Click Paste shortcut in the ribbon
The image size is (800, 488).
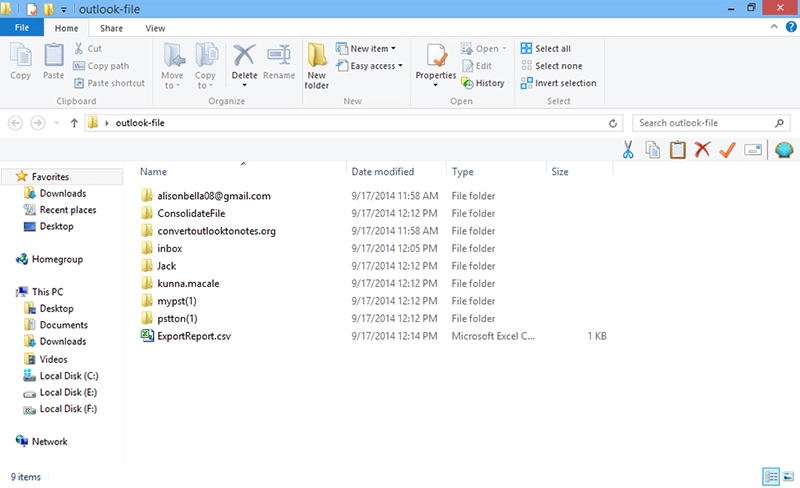point(109,83)
